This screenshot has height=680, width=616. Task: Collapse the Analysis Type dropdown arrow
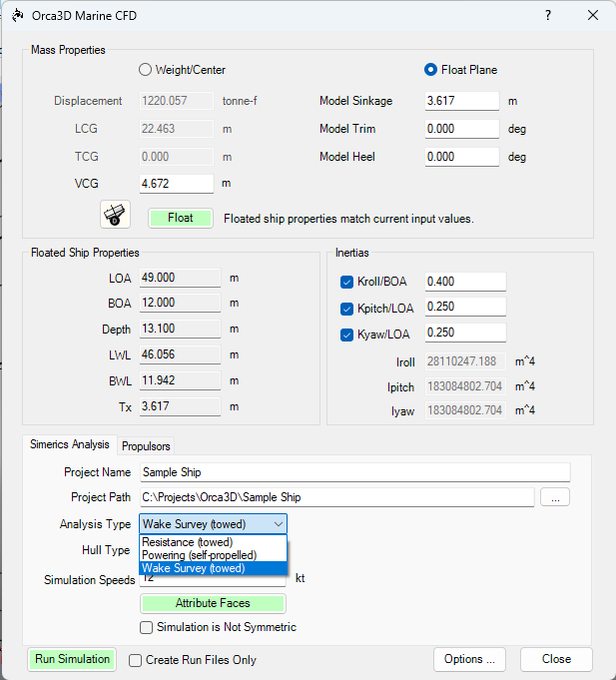[x=279, y=524]
